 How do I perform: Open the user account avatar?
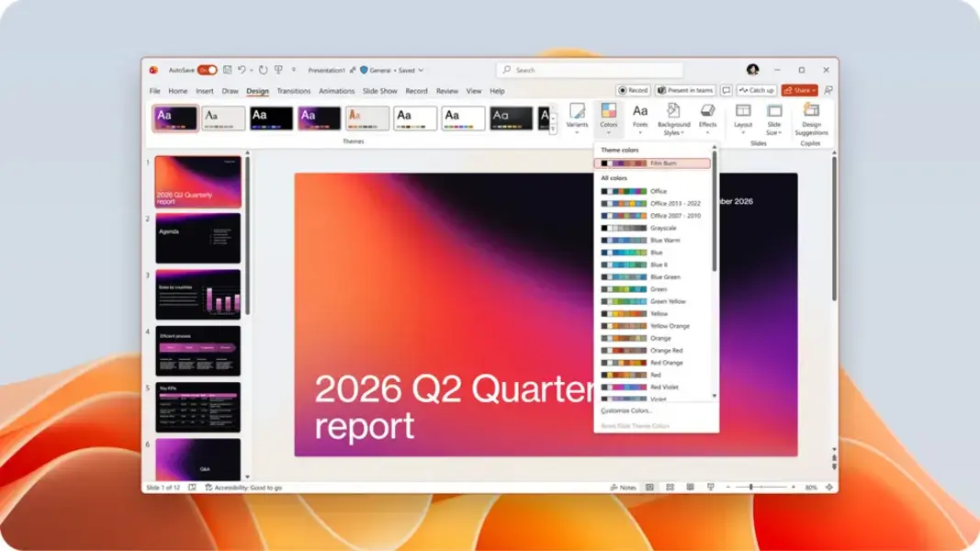(x=752, y=70)
